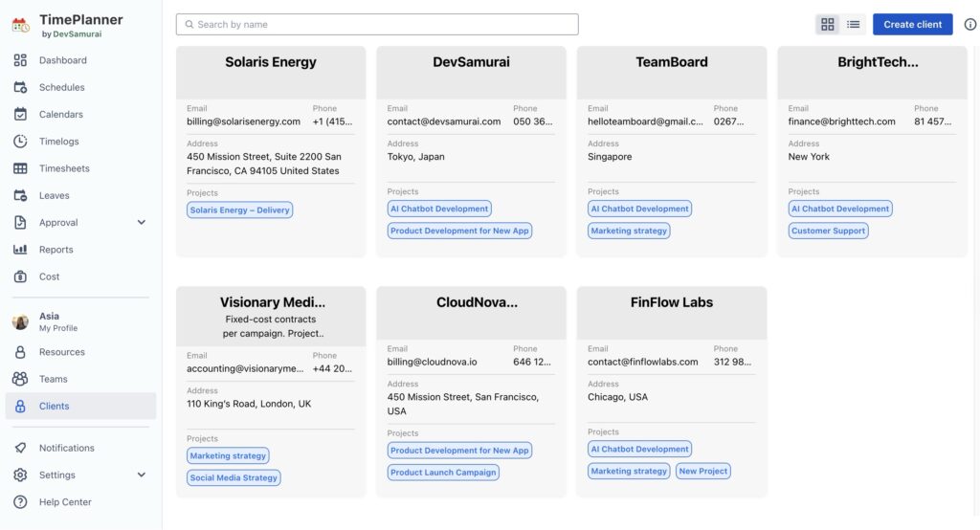
Task: Click email finance@brighttech.com
Action: 841,121
